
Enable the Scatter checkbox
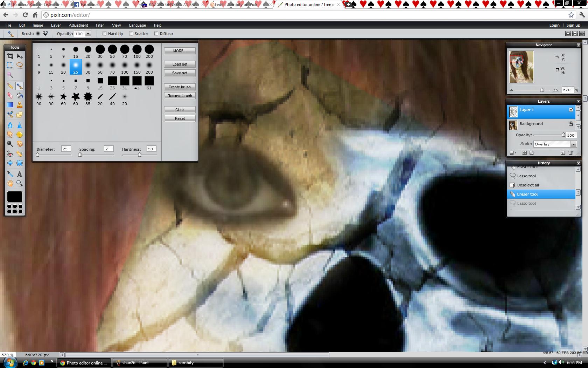[x=131, y=34]
